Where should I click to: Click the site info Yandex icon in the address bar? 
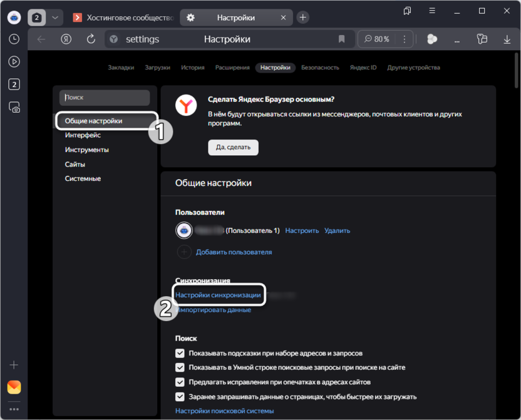point(113,39)
